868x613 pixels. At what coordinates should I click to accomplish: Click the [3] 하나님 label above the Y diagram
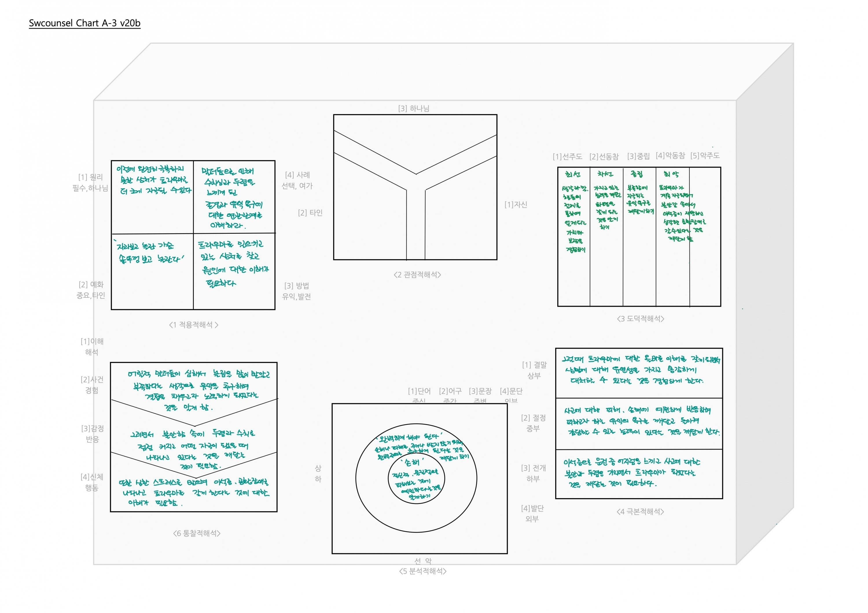tap(413, 108)
